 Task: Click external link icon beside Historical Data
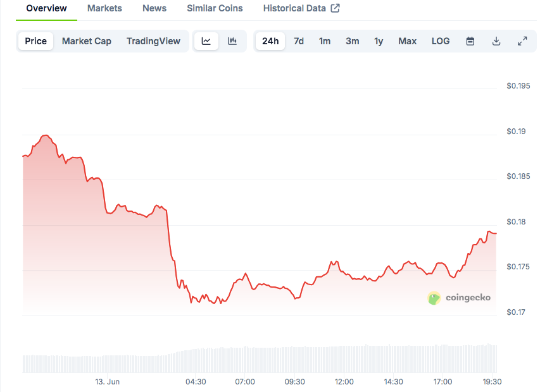tap(336, 8)
